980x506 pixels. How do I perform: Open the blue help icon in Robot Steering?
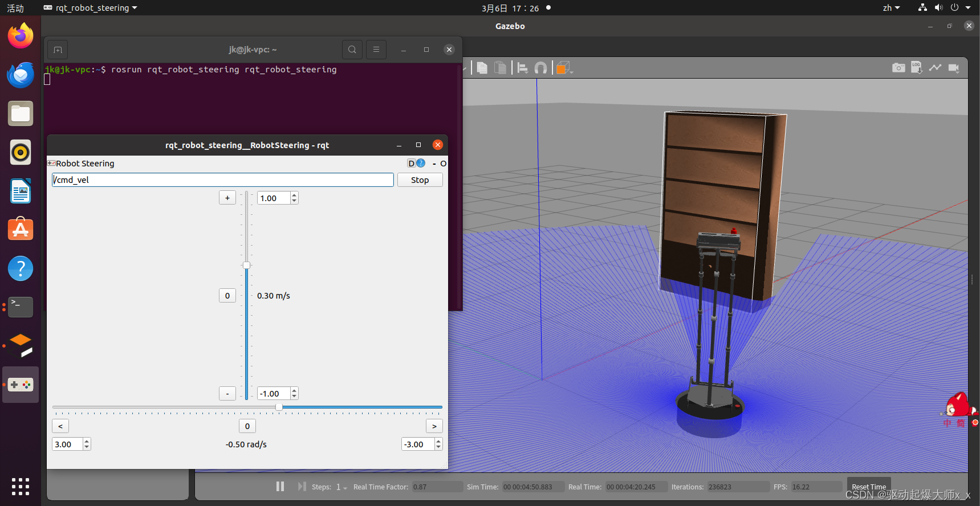tap(421, 164)
